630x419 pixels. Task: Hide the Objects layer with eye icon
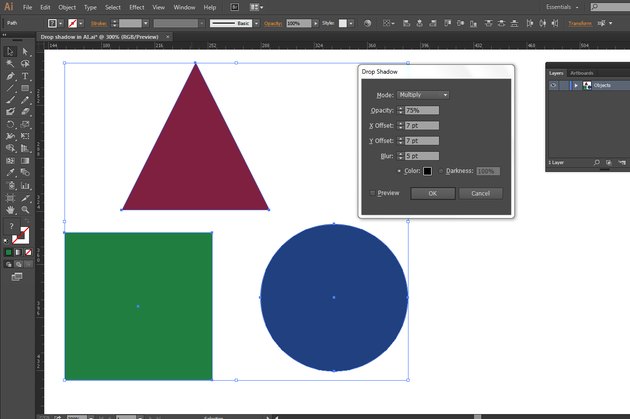(x=553, y=85)
